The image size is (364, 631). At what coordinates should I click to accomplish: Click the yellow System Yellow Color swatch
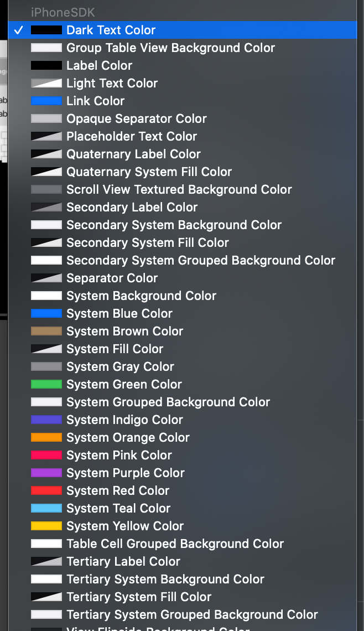point(46,526)
